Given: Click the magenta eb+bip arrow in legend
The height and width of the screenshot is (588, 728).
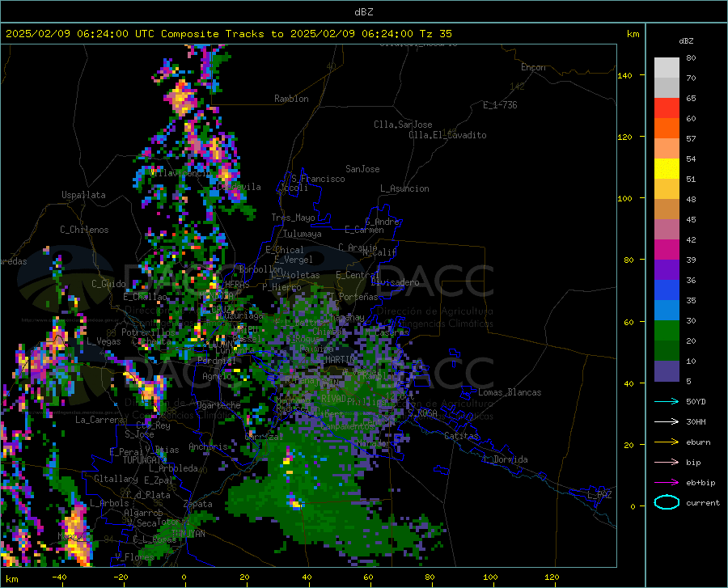Looking at the screenshot, I should tap(667, 483).
